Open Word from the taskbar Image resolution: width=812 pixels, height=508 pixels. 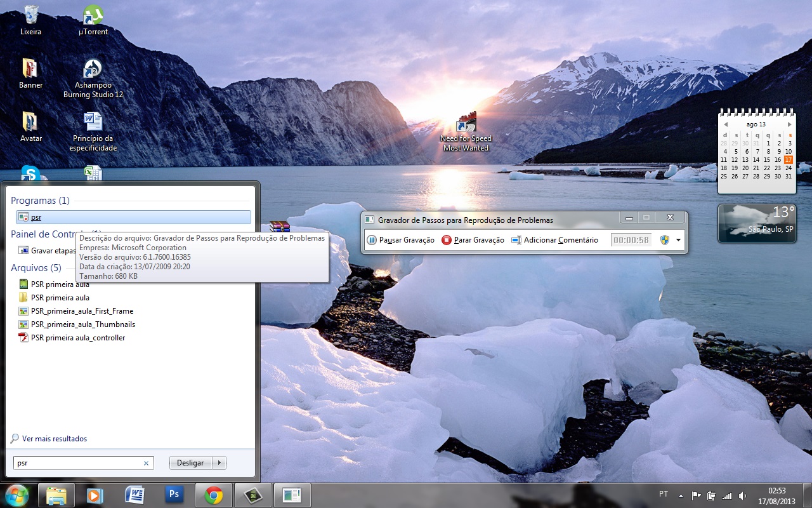point(135,495)
